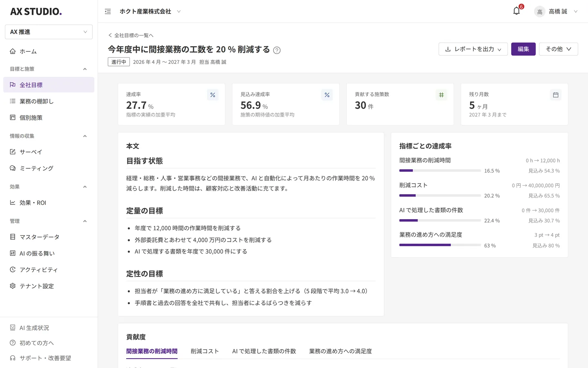
Task: Navigate to ミーティング
Action: [49, 168]
